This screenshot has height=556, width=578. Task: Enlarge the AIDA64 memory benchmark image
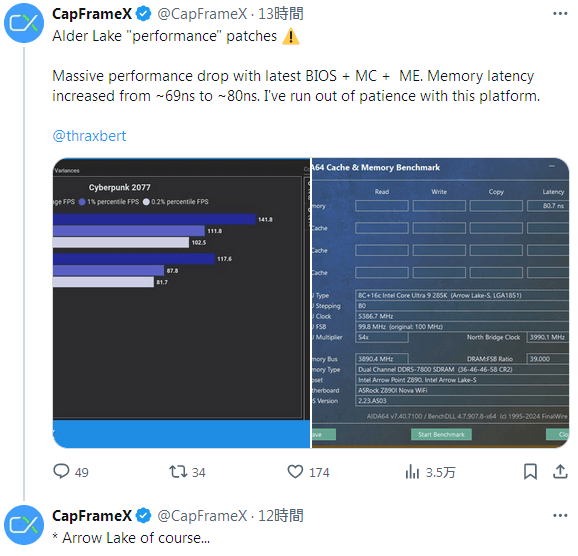[x=441, y=303]
